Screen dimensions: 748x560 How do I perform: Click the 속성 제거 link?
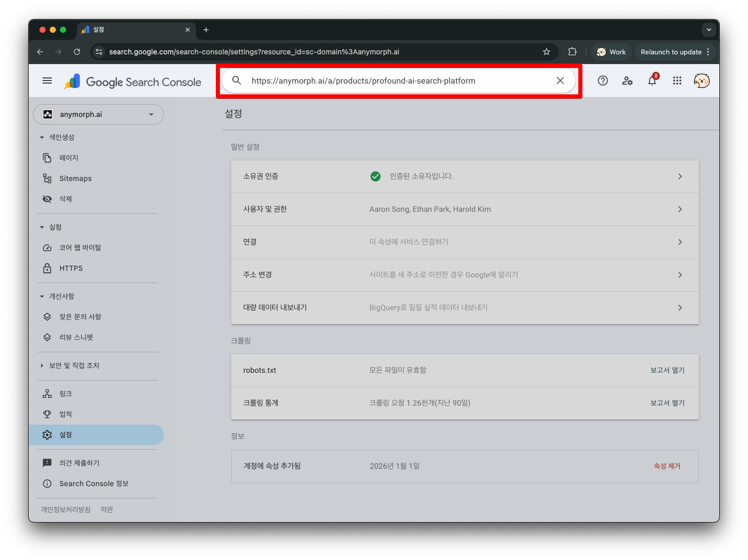(666, 466)
